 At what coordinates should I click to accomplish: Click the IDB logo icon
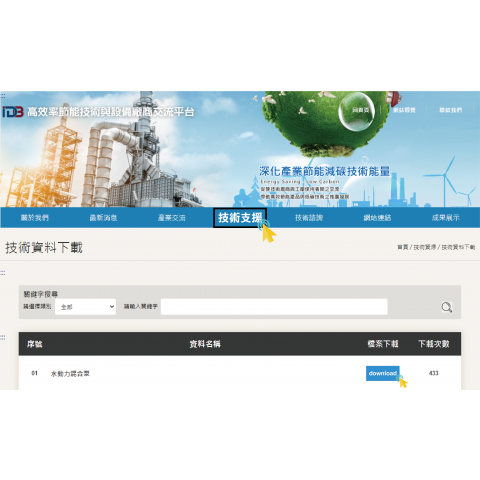pos(13,112)
